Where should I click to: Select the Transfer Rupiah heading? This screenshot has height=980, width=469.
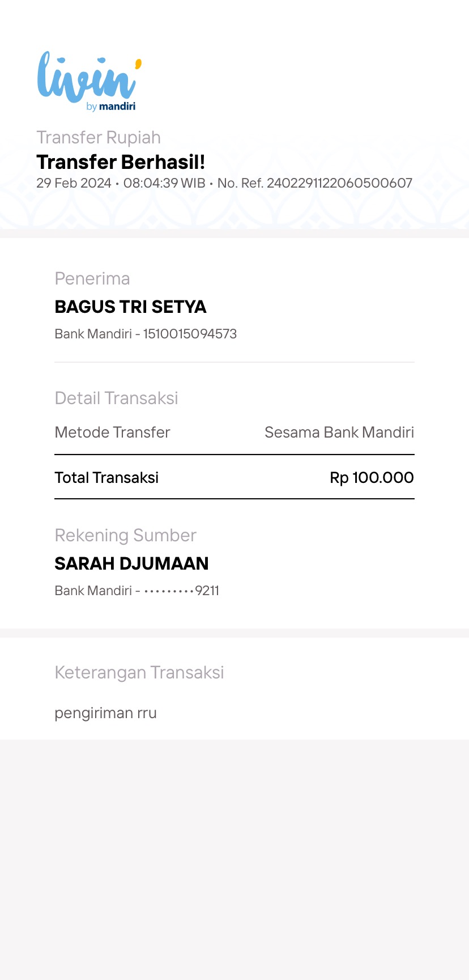point(99,138)
